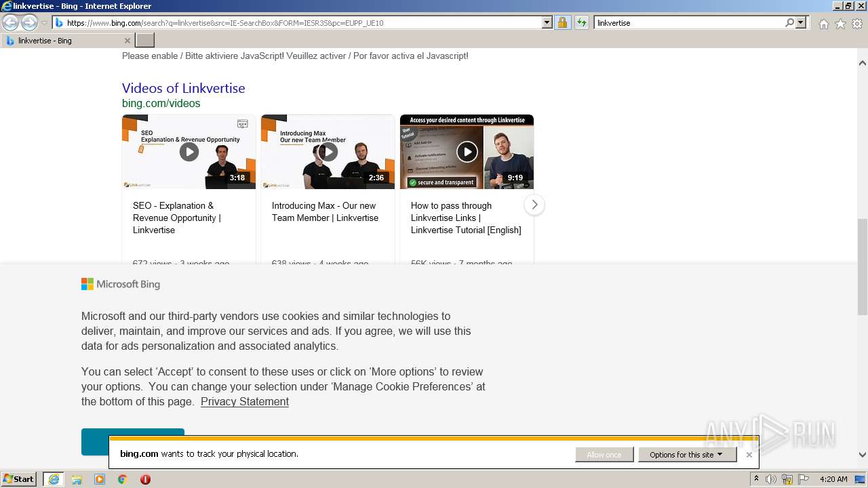Open the file explorer taskbar icon

click(77, 479)
